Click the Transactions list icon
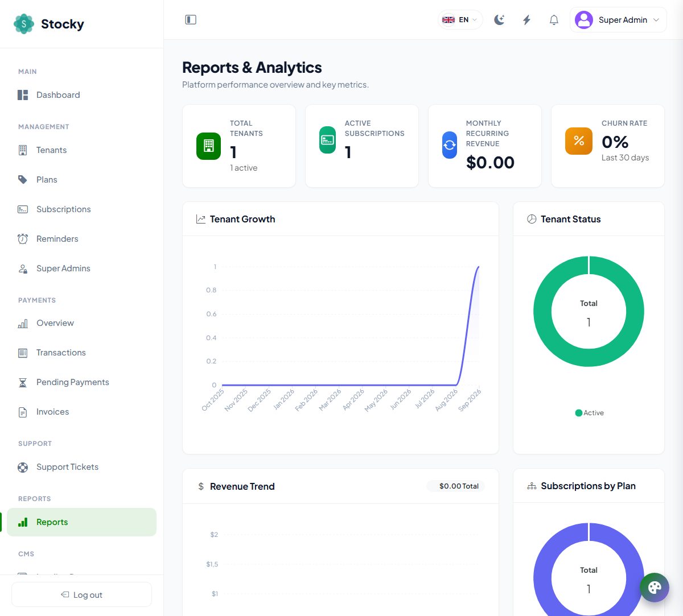Screen dimensions: 683x616 (23, 353)
